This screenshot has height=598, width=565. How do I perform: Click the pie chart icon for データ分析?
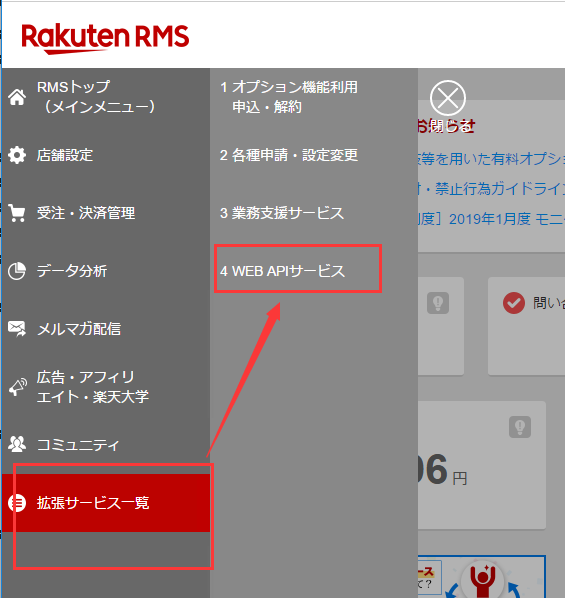pyautogui.click(x=17, y=271)
